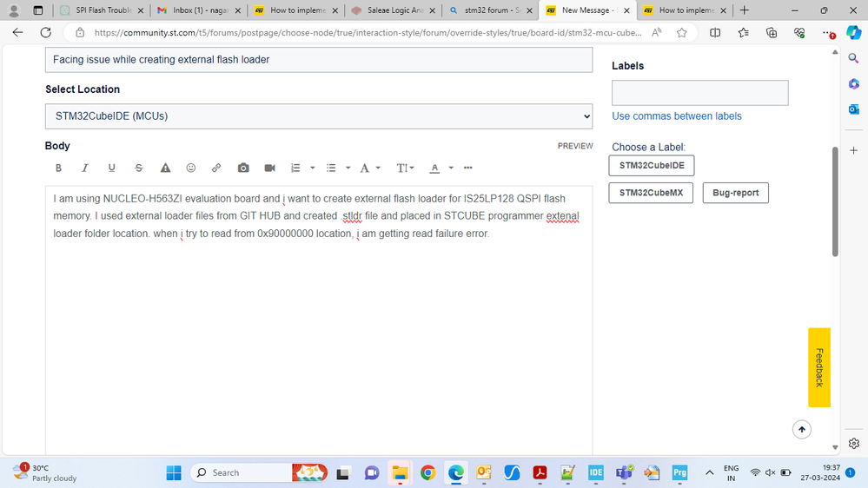This screenshot has height=488, width=868.
Task: Open browser Collections icon
Action: [772, 33]
